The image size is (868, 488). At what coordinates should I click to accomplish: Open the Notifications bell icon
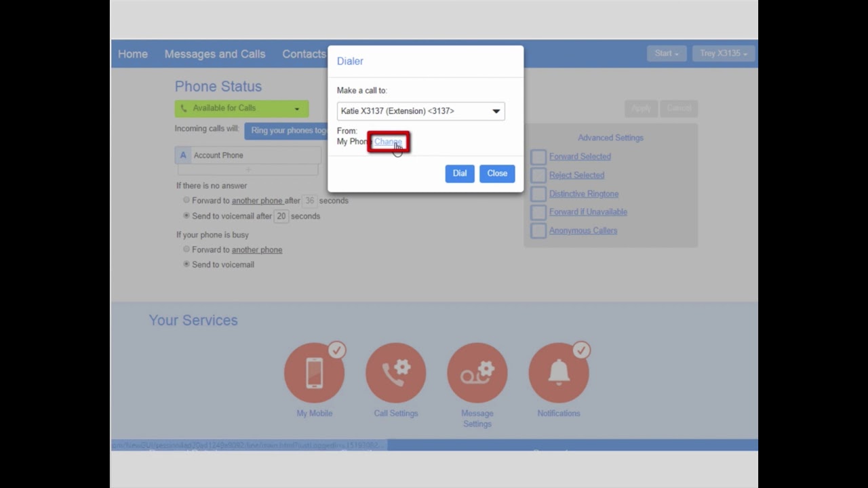pyautogui.click(x=559, y=373)
